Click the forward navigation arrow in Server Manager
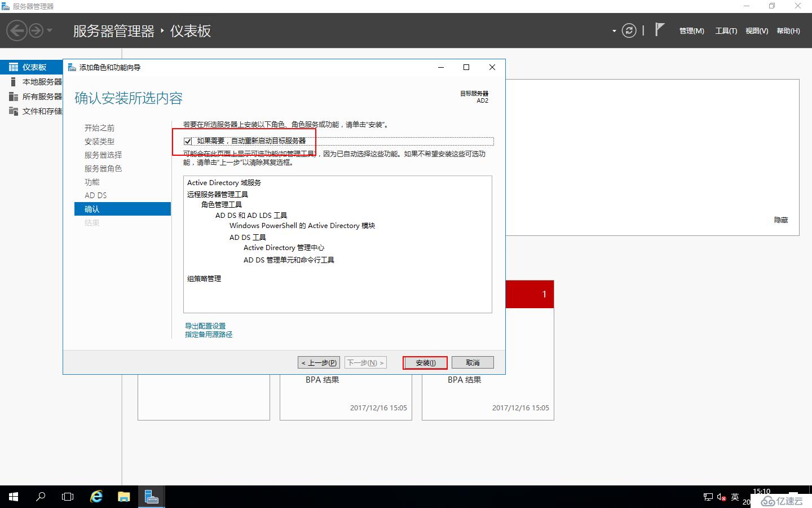 point(36,30)
